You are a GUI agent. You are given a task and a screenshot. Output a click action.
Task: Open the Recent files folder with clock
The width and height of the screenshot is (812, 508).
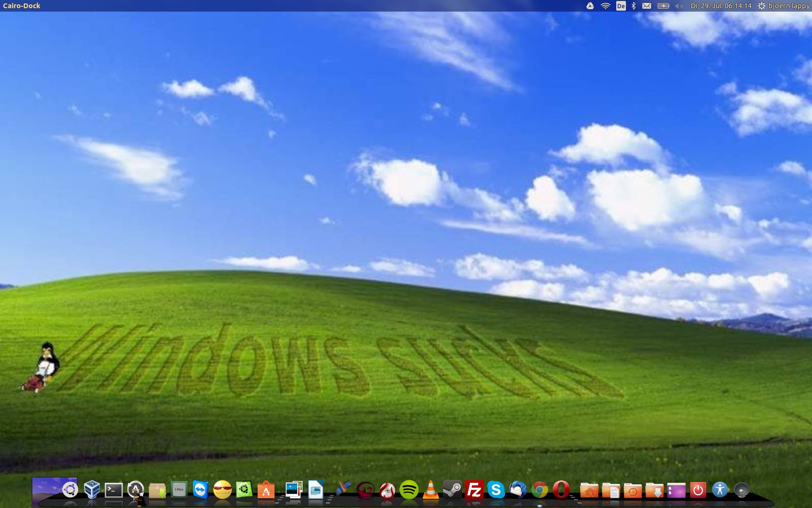pyautogui.click(x=633, y=491)
